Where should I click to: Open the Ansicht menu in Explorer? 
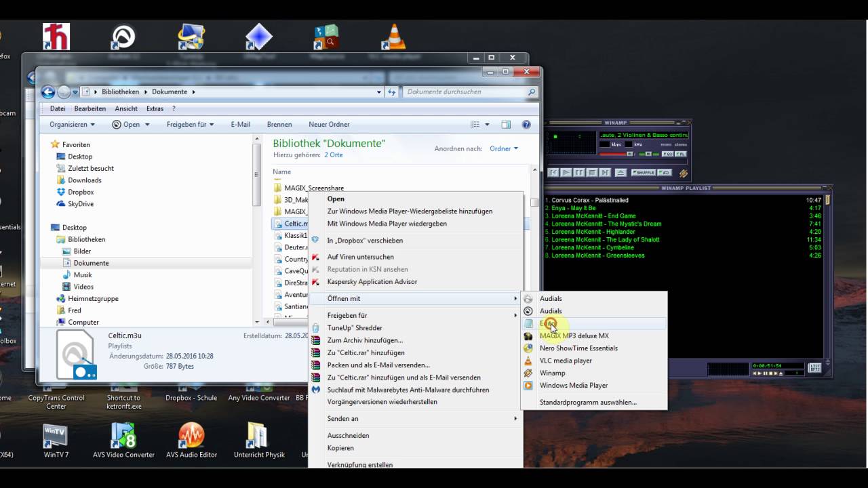click(126, 108)
